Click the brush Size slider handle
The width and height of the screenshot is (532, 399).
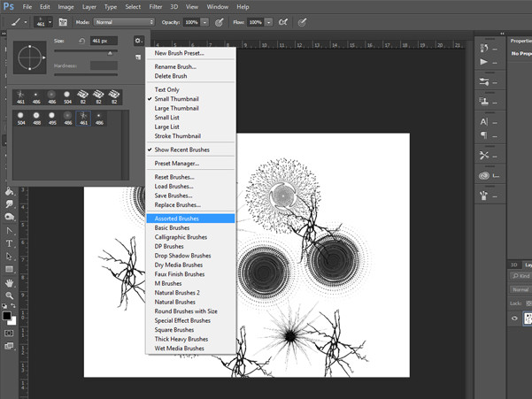110,53
